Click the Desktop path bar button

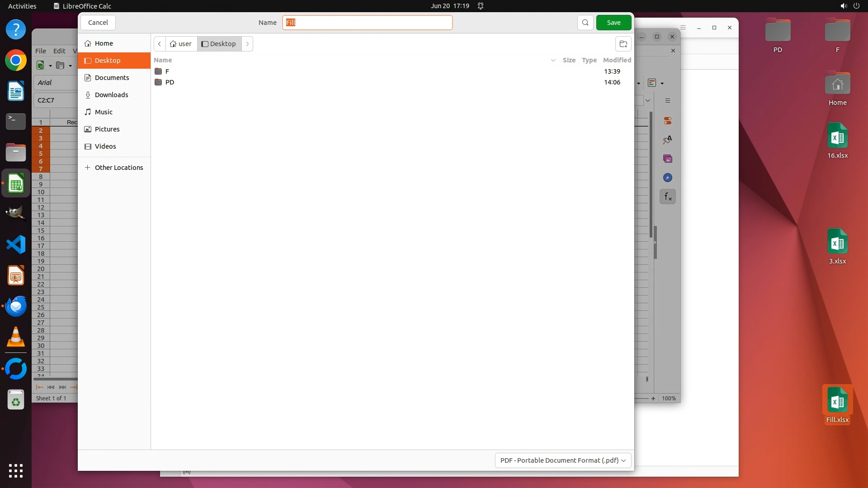(x=219, y=44)
